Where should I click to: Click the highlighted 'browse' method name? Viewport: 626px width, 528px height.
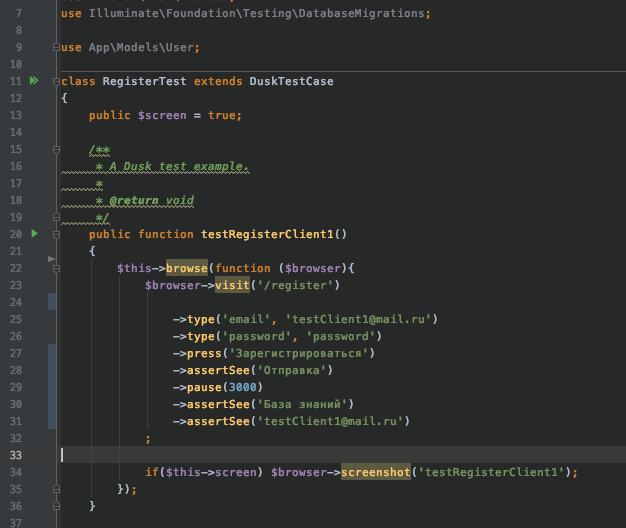(187, 268)
